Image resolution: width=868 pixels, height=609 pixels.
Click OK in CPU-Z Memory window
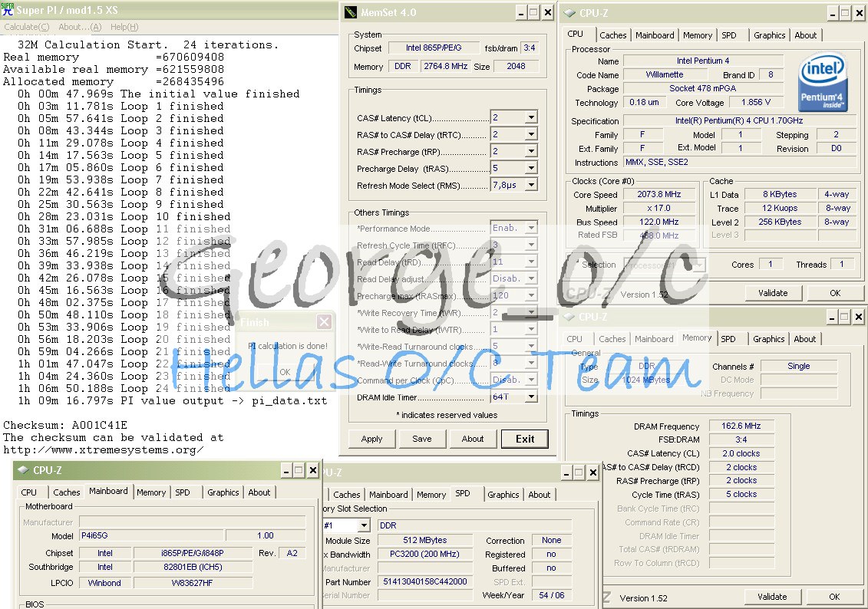click(834, 597)
